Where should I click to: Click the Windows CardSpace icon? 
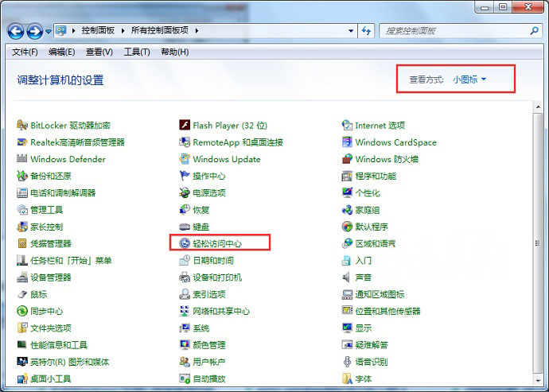(347, 142)
